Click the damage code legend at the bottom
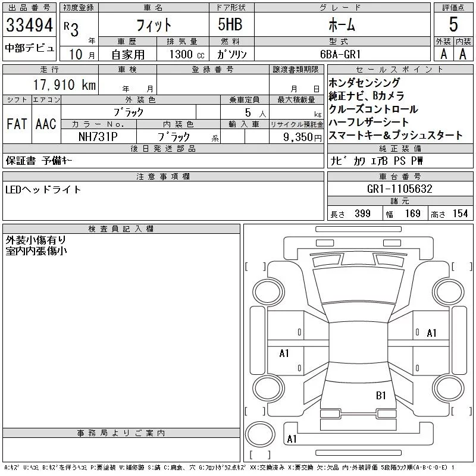 tap(230, 468)
